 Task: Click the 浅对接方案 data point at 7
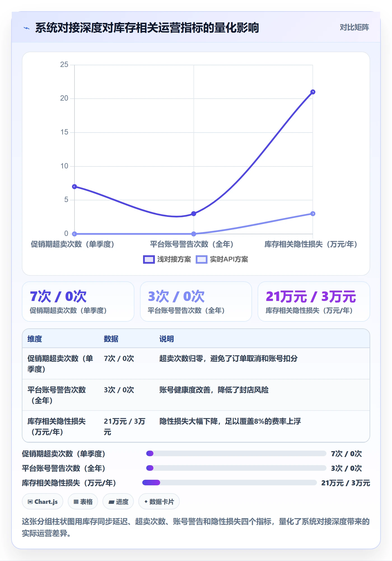(74, 187)
